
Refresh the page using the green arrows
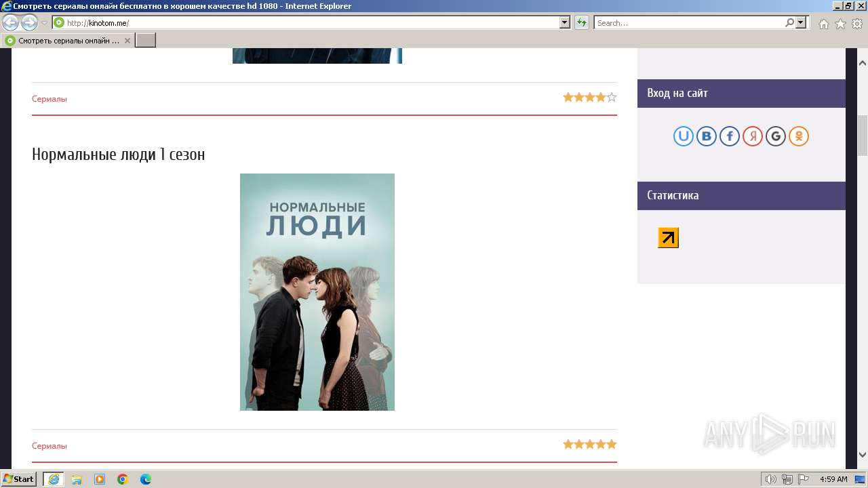[581, 23]
